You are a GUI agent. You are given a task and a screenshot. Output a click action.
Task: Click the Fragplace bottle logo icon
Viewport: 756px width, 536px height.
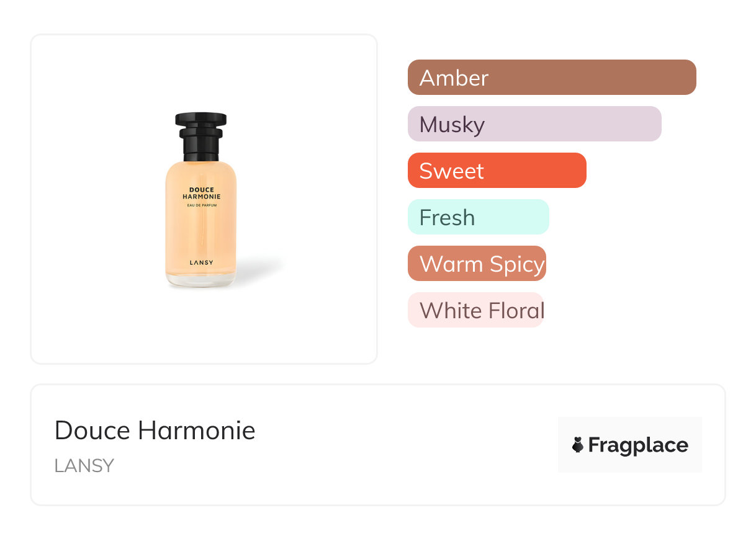pos(578,445)
